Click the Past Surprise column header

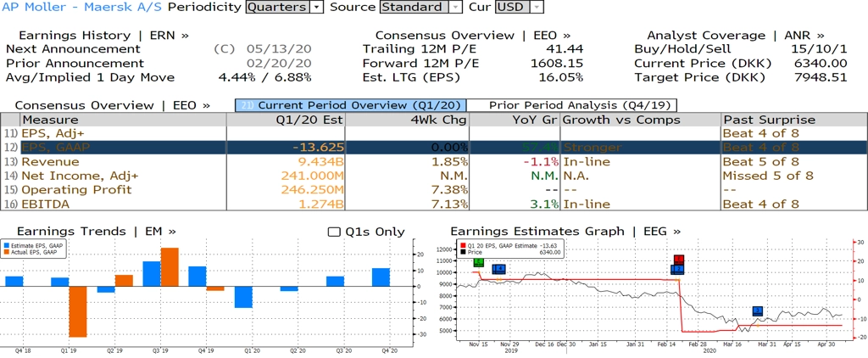(x=793, y=120)
